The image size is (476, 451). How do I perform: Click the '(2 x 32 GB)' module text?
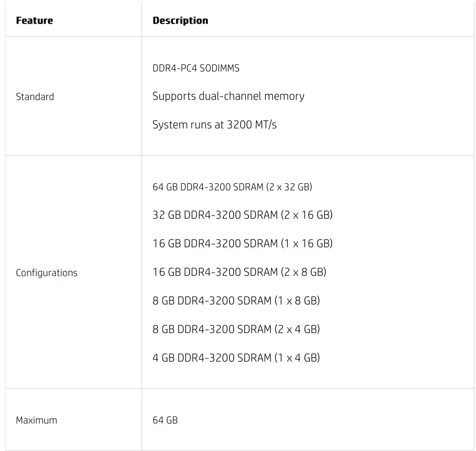coord(291,187)
